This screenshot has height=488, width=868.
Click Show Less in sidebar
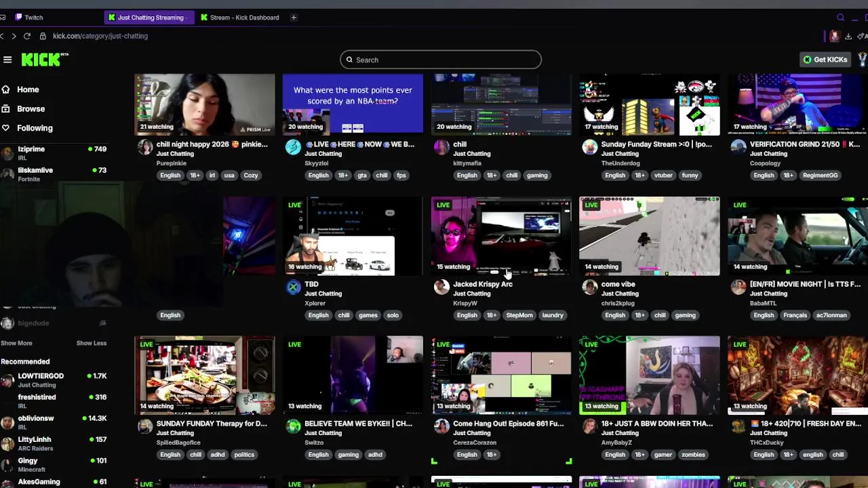click(91, 343)
